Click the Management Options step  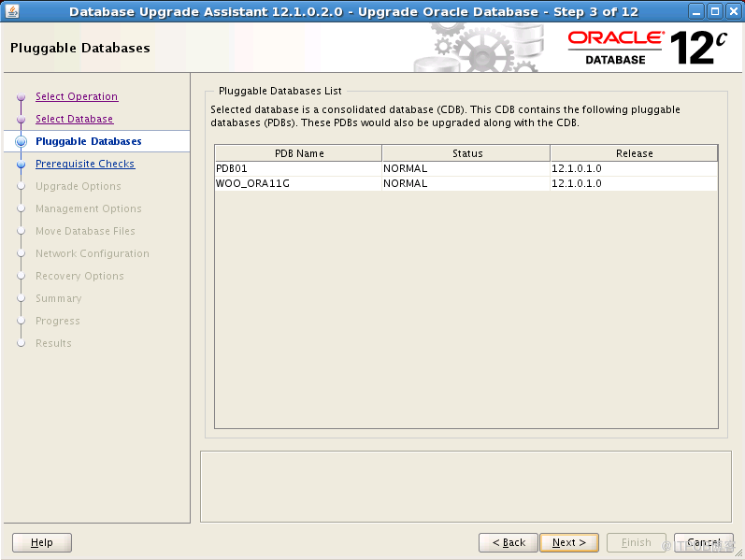tap(89, 208)
